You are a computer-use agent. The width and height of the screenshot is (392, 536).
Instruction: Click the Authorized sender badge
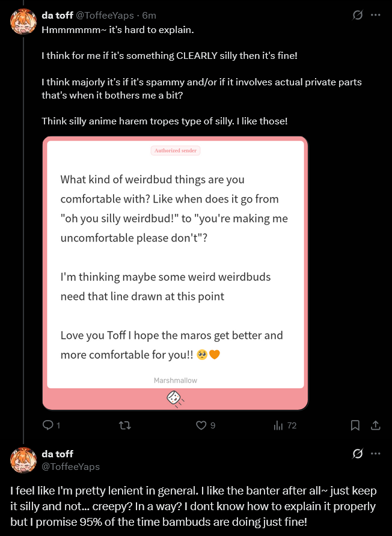(176, 150)
